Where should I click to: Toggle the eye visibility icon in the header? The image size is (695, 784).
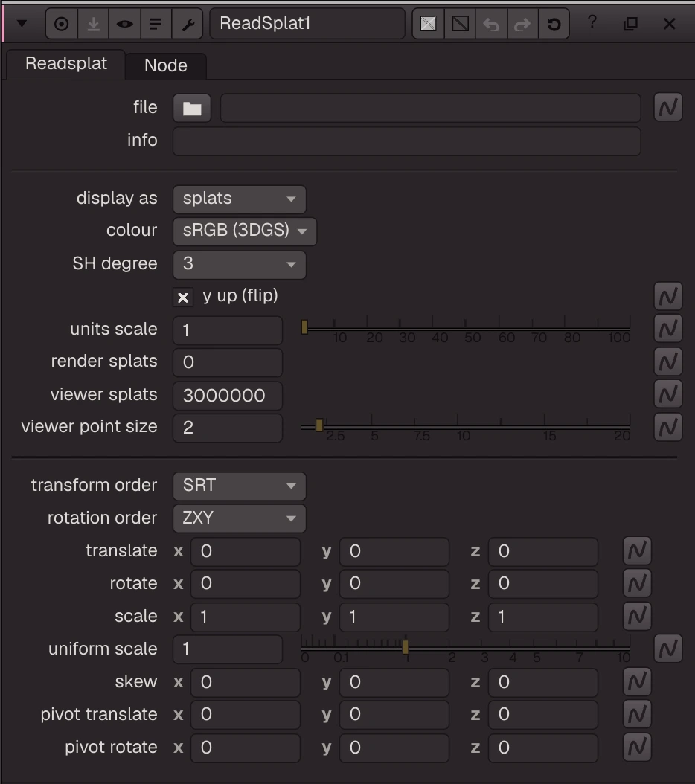(x=124, y=24)
